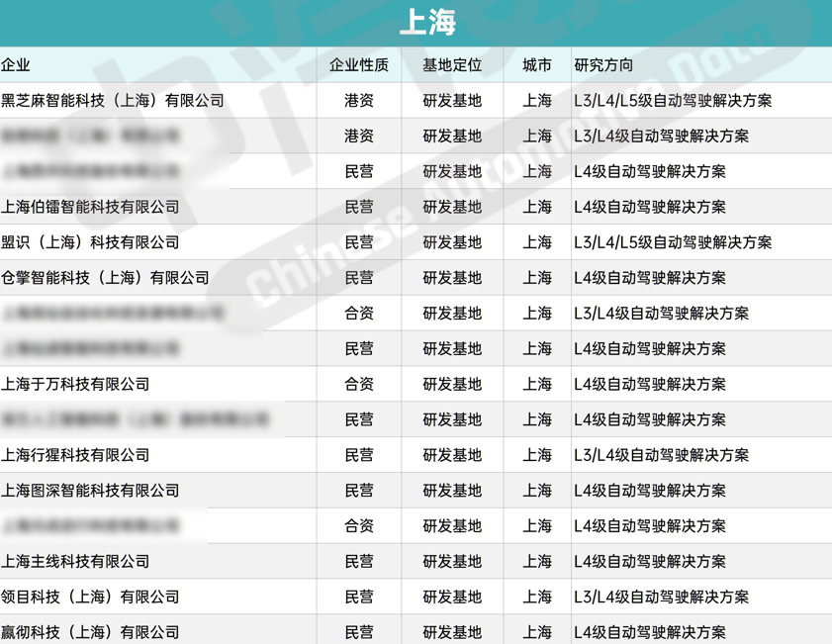Click city 上海 in the 上海图深智能科技 row
832x644 pixels.
(x=537, y=490)
